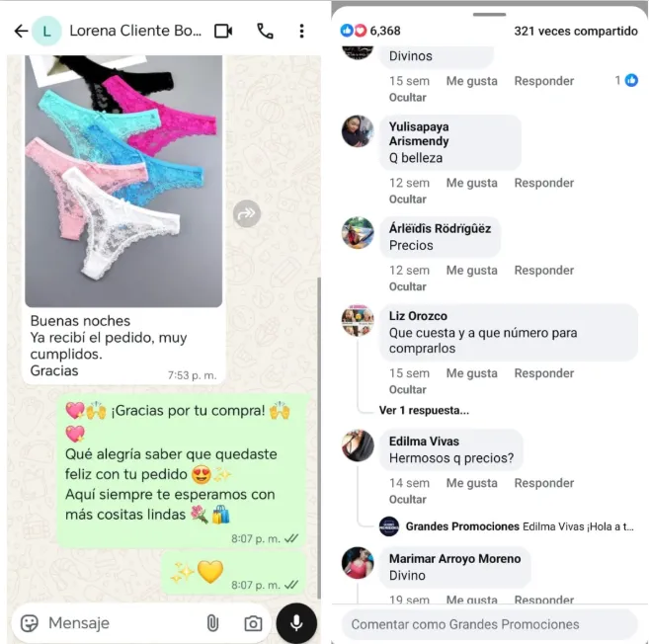Start a voice call with Lorena
This screenshot has width=649, height=644.
pos(266,31)
